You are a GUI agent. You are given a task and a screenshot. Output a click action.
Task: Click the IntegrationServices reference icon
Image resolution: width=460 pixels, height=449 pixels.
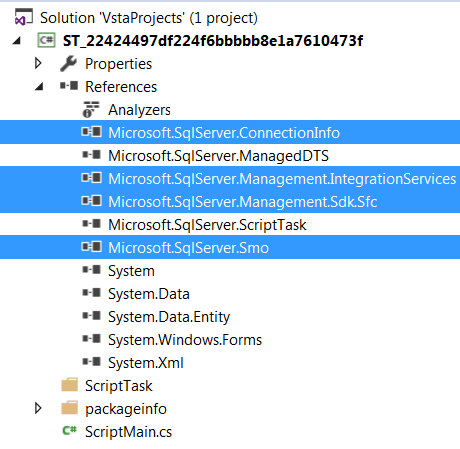click(92, 178)
